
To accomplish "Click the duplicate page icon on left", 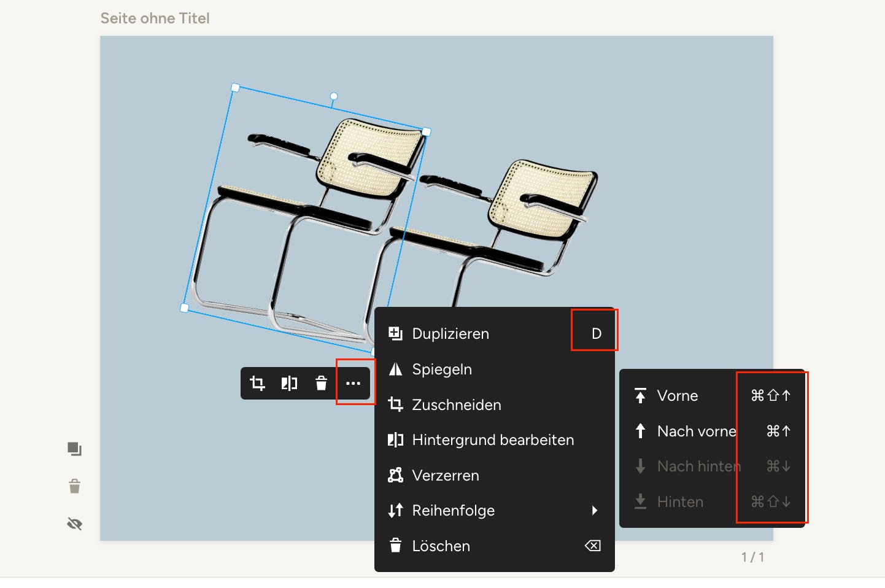I will point(74,449).
